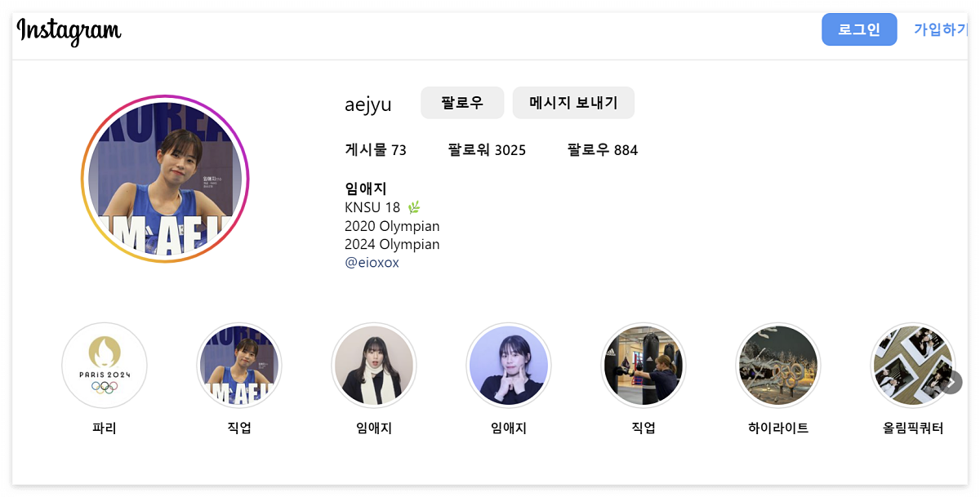980x497 pixels.
Task: Open aejyu's profile picture
Action: point(166,180)
